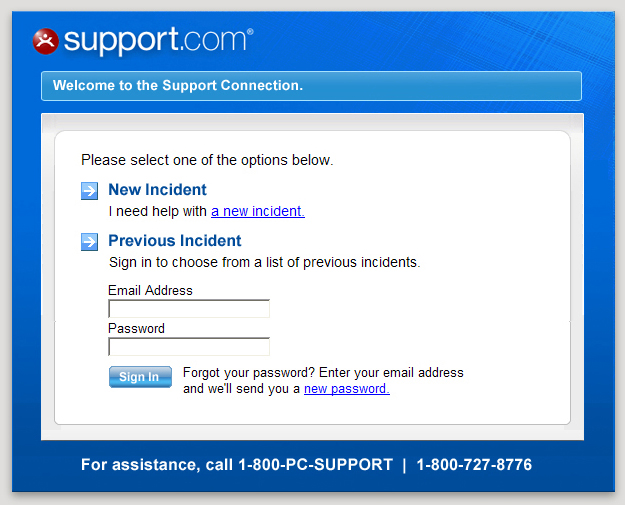Click the Welcome to the Support Connection banner

coord(311,86)
